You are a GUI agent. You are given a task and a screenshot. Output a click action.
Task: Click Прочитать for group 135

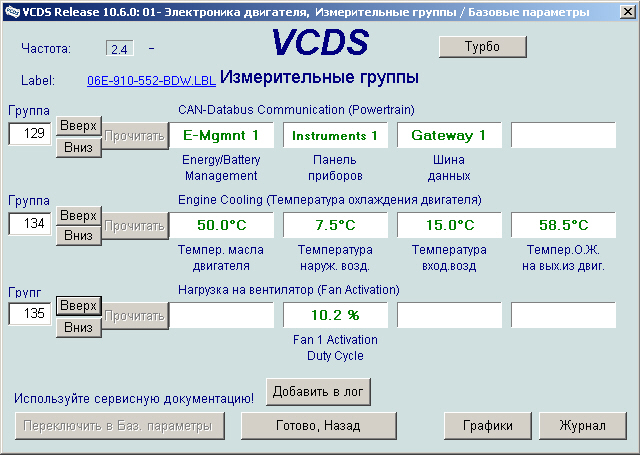point(135,316)
